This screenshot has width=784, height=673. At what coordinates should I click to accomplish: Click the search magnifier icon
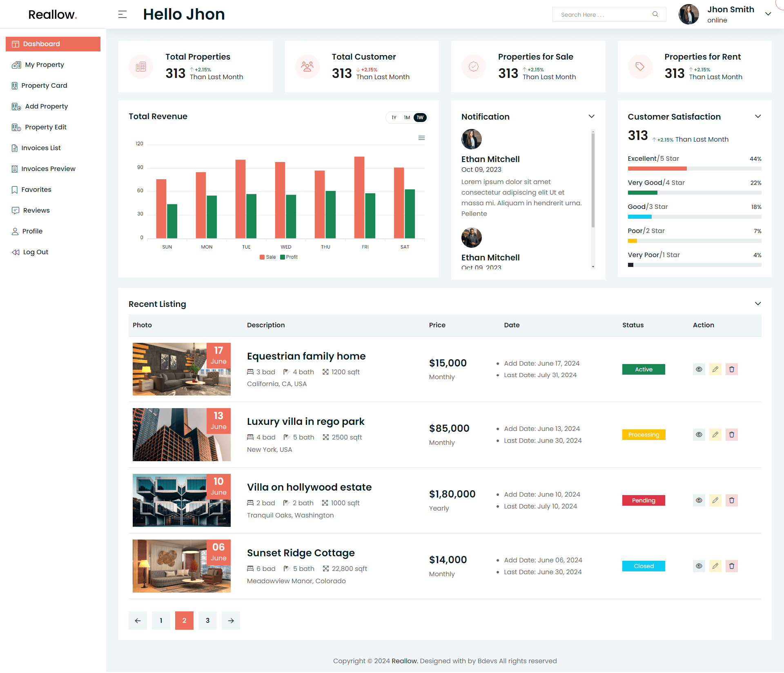click(655, 14)
